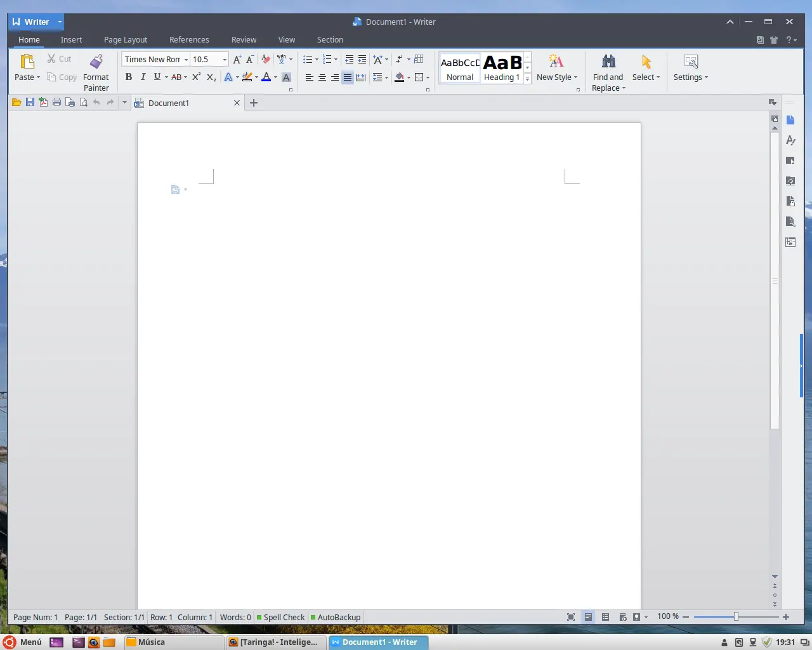
Task: Click the Paste clipboard icon
Action: tap(27, 62)
